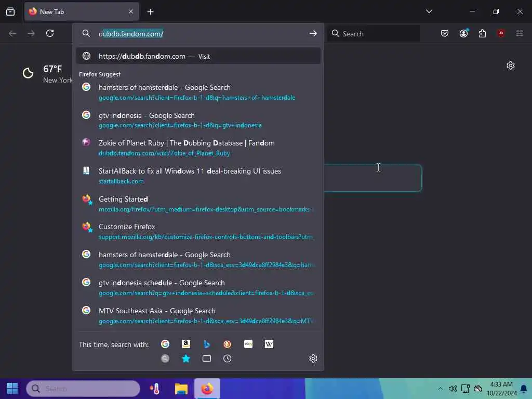Screen dimensions: 532x399
Task: Open Customize Firefox bookmark suggestion
Action: pyautogui.click(x=198, y=232)
